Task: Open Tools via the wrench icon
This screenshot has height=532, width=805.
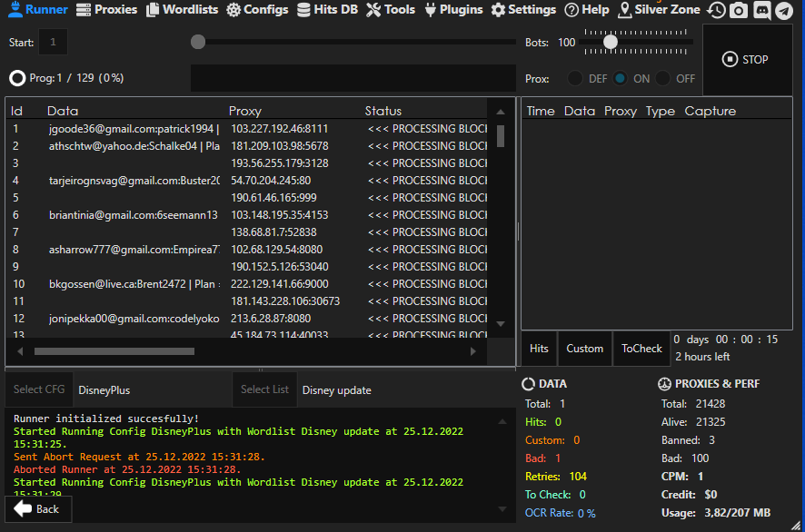Action: [x=374, y=10]
